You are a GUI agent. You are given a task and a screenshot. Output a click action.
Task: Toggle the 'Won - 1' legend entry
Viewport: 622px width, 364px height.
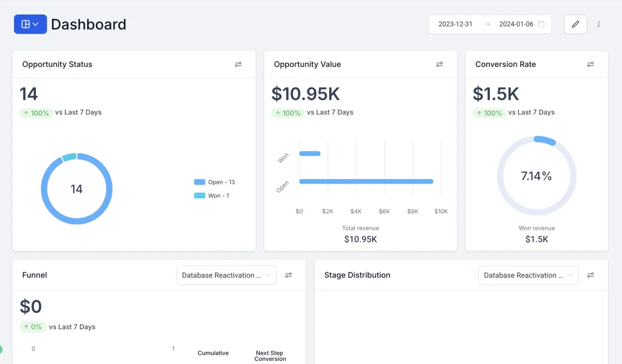[x=211, y=196]
